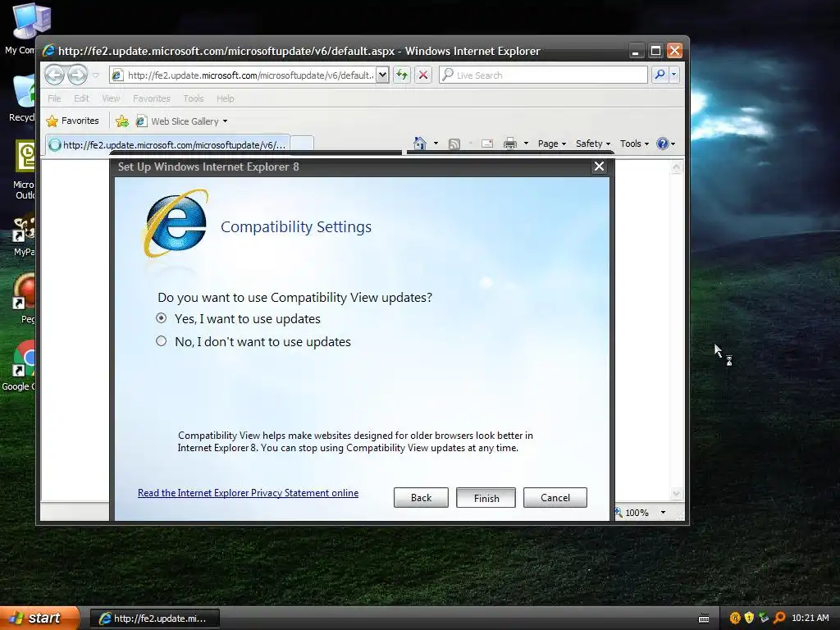
Task: Open the Tools menu in menu bar
Action: 194,98
